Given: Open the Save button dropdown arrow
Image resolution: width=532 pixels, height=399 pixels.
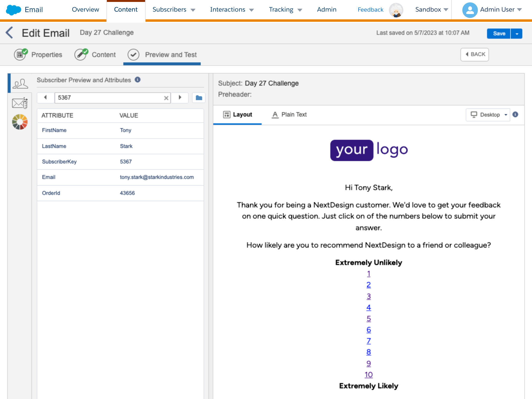Looking at the screenshot, I should (x=517, y=34).
